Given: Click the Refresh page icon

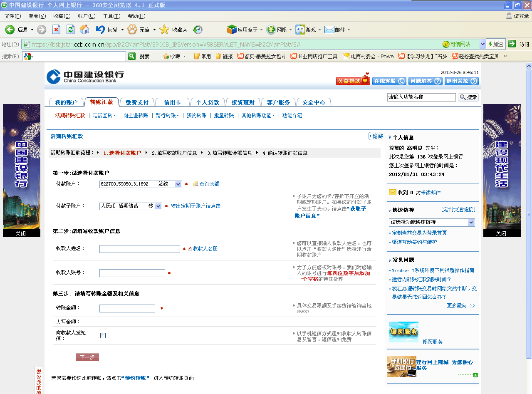Looking at the screenshot, I should coord(70,30).
